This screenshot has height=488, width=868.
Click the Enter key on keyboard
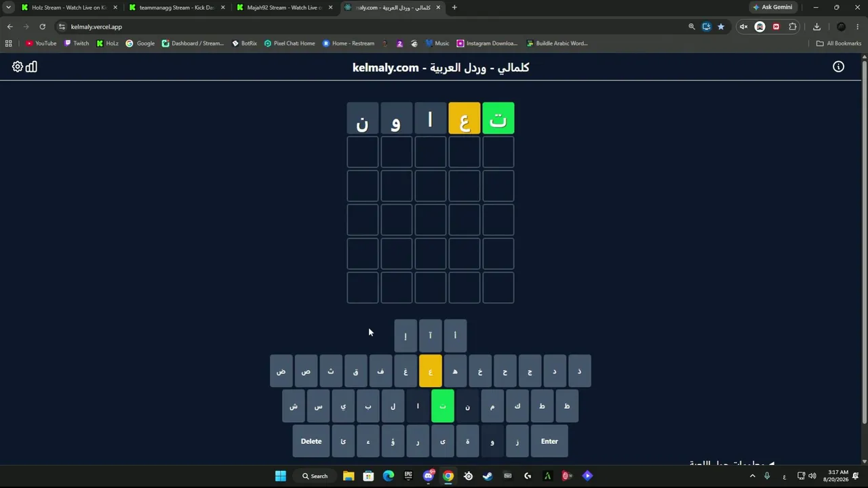(x=549, y=441)
